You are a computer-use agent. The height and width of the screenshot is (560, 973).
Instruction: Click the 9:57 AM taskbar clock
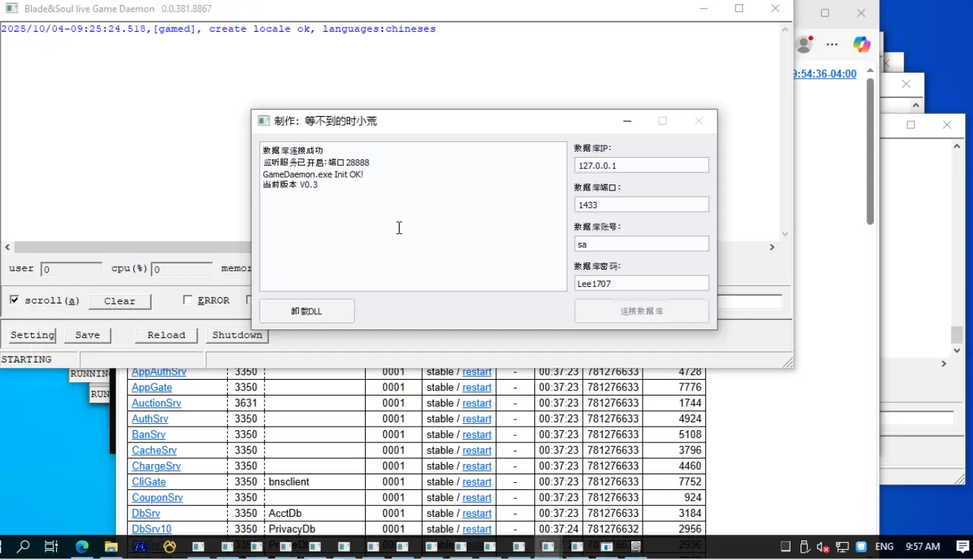pos(923,547)
